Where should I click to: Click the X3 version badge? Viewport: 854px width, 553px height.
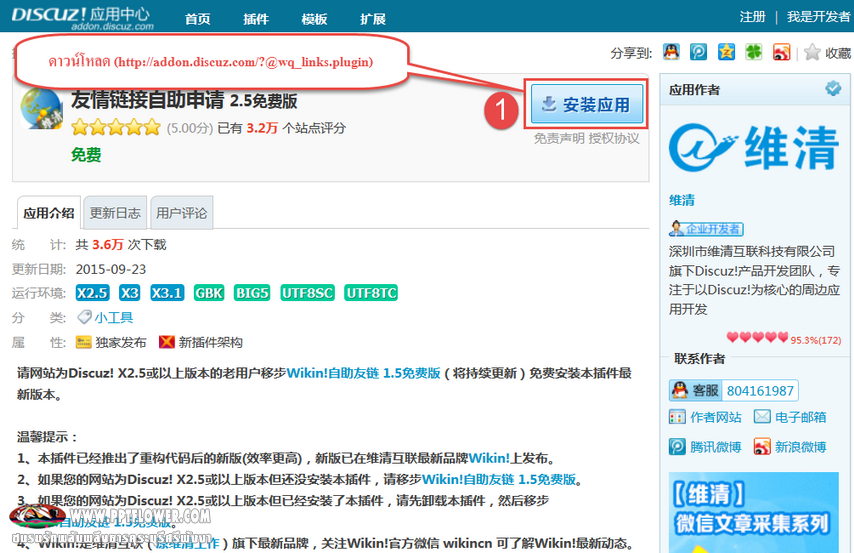[130, 293]
